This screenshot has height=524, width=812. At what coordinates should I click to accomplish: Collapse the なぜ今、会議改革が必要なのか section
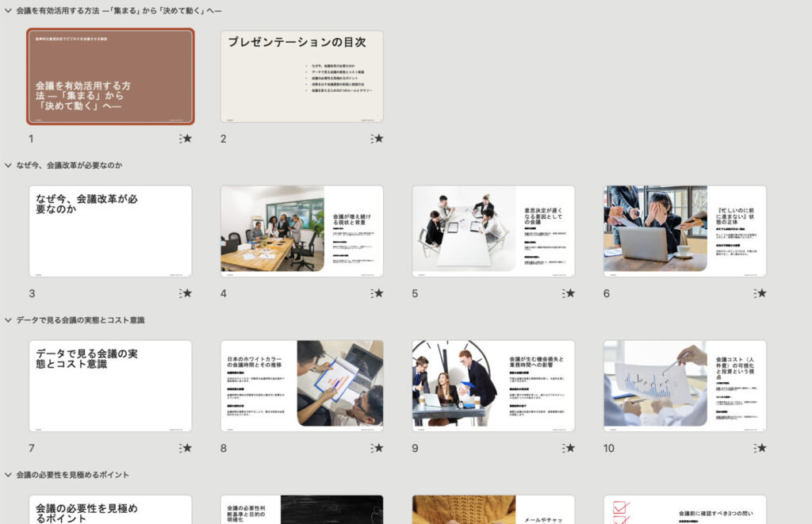click(x=8, y=166)
